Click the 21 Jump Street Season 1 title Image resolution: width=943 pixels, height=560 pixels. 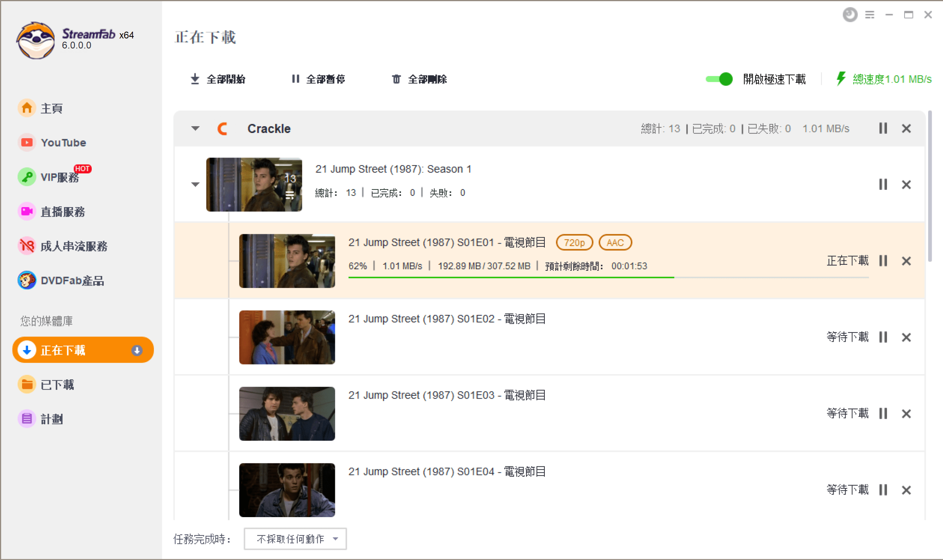(x=393, y=169)
